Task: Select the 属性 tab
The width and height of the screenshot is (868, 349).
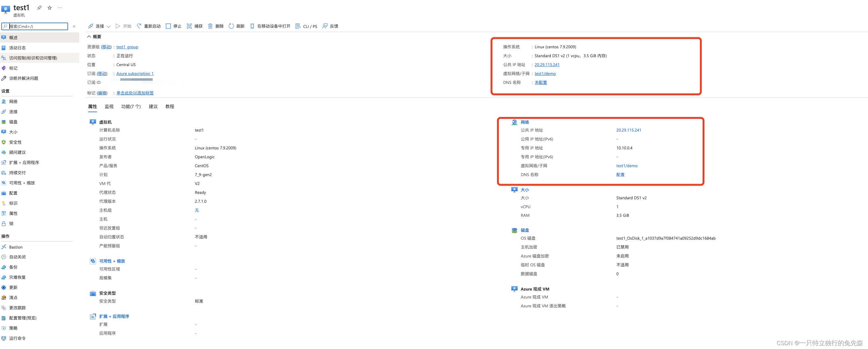Action: (x=92, y=106)
